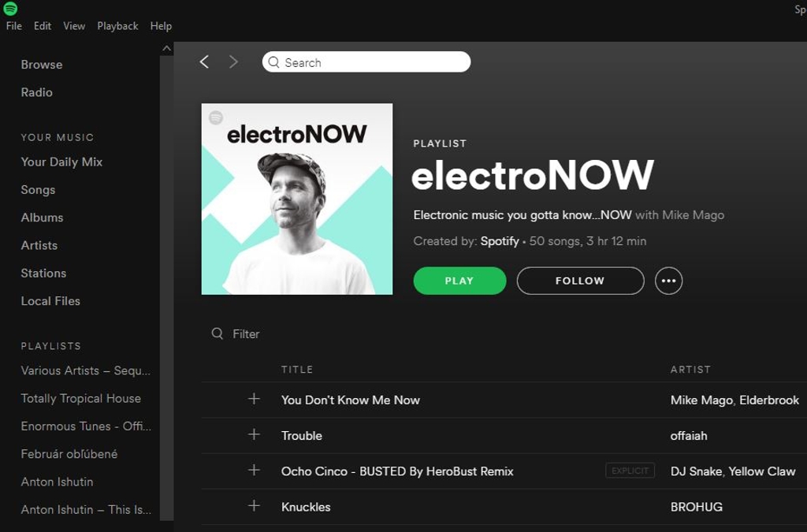Sort tracks by the TITLE column header
The image size is (807, 532).
pos(297,370)
